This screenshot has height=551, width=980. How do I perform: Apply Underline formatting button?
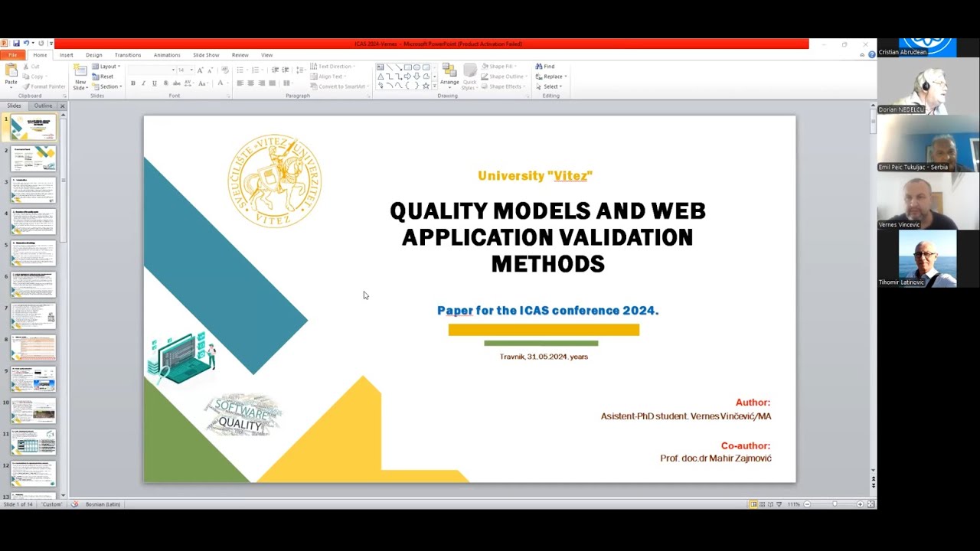click(154, 83)
